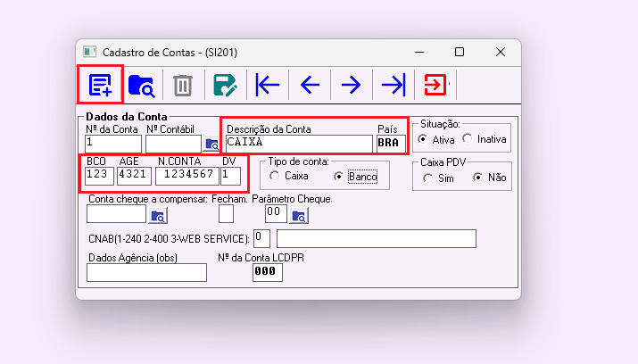Minimize the Cadastro de Contas window

419,52
